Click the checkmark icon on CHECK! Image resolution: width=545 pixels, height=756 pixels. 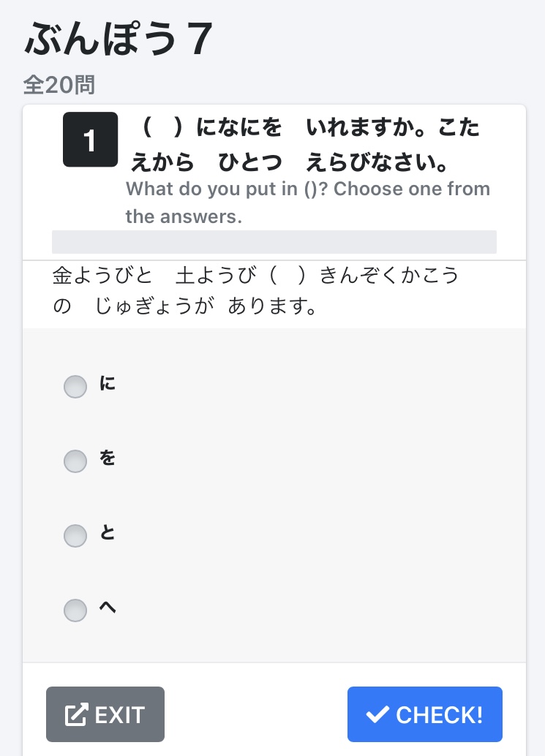[377, 714]
